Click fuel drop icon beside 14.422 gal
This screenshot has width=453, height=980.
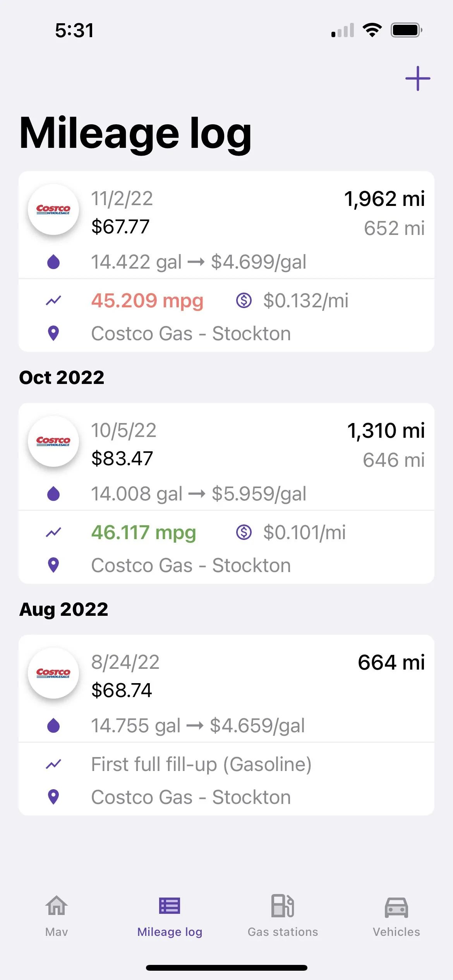[x=53, y=262]
